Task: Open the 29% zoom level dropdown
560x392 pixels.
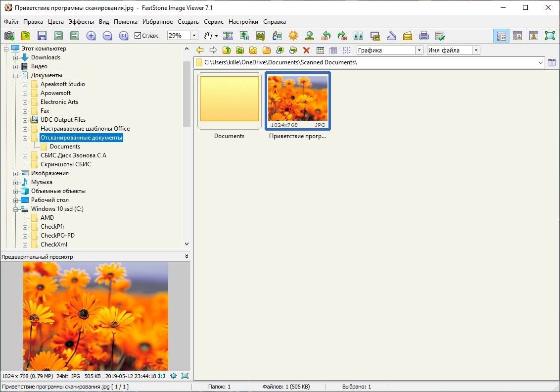Action: pyautogui.click(x=194, y=35)
